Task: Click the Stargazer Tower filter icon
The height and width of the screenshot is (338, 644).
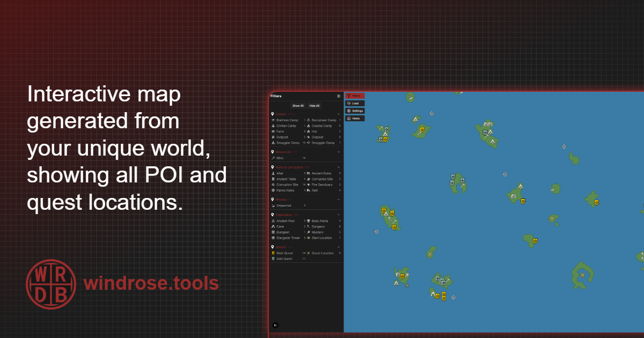Action: coord(273,238)
